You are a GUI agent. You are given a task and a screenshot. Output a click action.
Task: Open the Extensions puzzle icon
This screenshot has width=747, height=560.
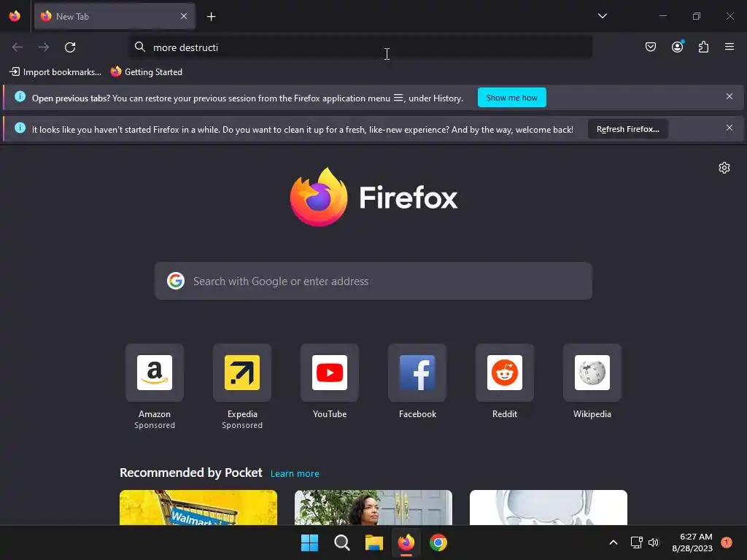pyautogui.click(x=703, y=47)
